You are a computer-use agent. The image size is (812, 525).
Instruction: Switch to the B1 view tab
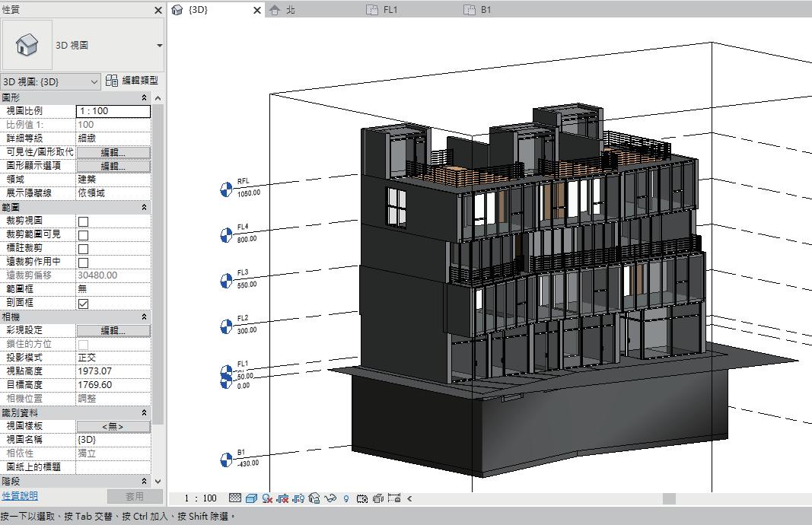coord(486,10)
